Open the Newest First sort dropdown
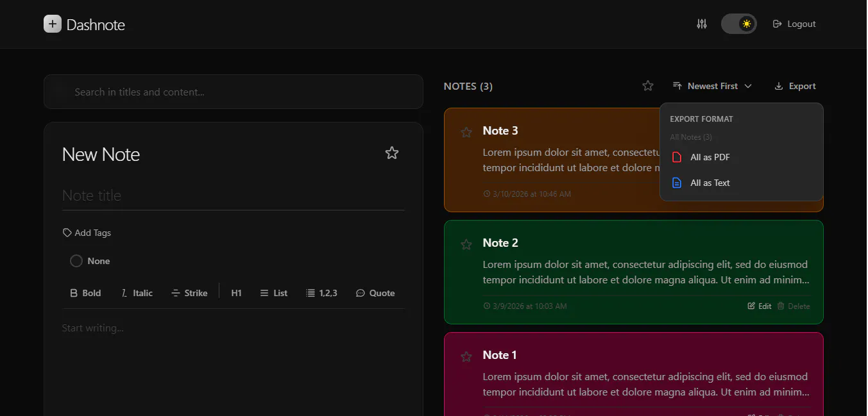This screenshot has height=416, width=868. coord(712,86)
